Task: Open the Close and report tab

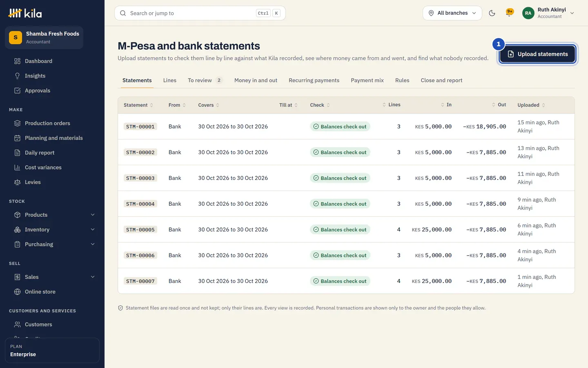Action: 441,80
